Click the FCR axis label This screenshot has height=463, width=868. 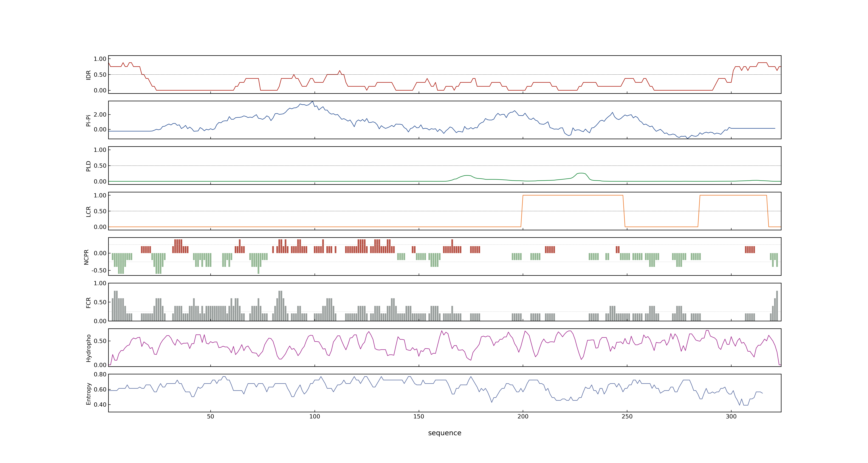[x=89, y=303]
